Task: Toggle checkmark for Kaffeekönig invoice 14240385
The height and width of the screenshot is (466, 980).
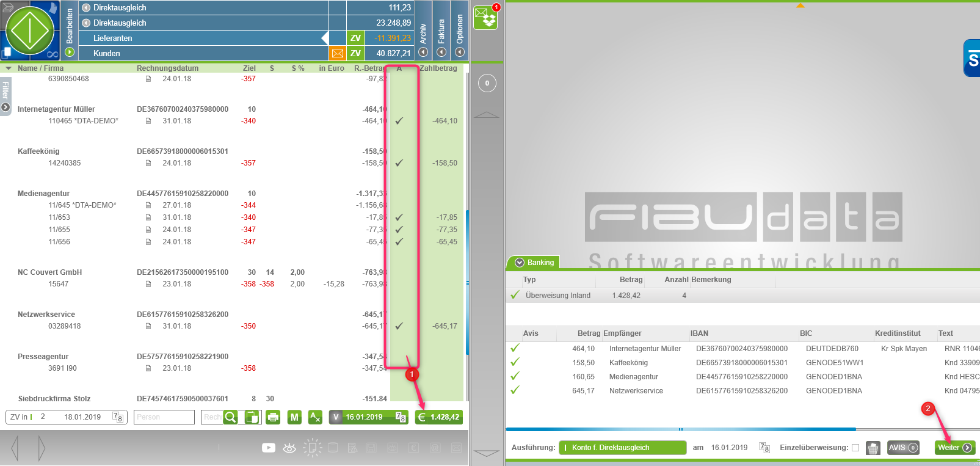Action: (x=399, y=163)
